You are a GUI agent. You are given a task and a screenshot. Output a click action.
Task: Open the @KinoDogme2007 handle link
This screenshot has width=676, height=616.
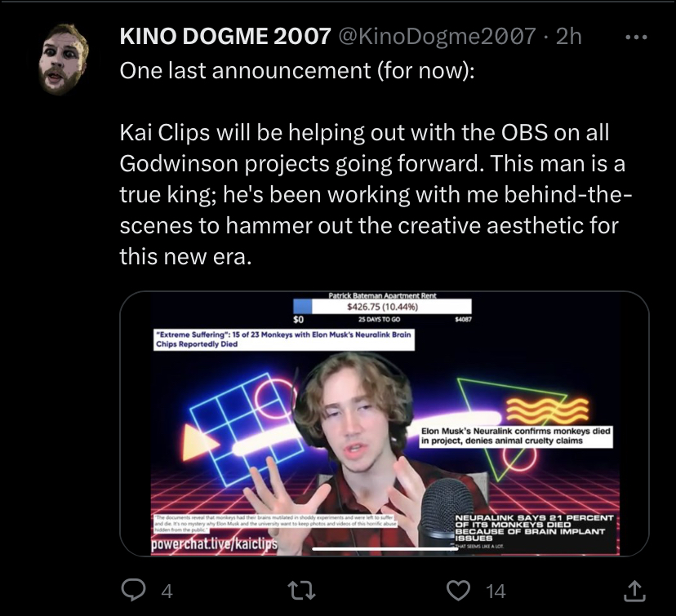click(437, 36)
